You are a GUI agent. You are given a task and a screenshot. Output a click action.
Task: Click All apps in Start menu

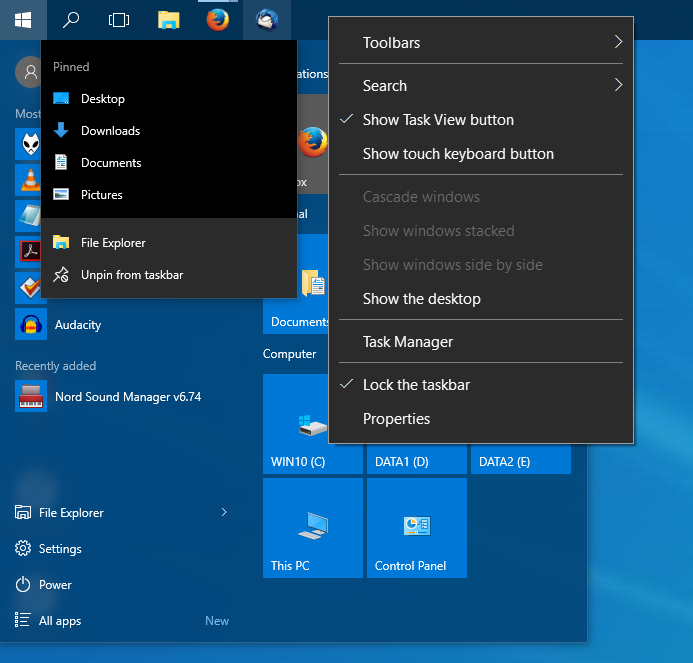coord(60,621)
